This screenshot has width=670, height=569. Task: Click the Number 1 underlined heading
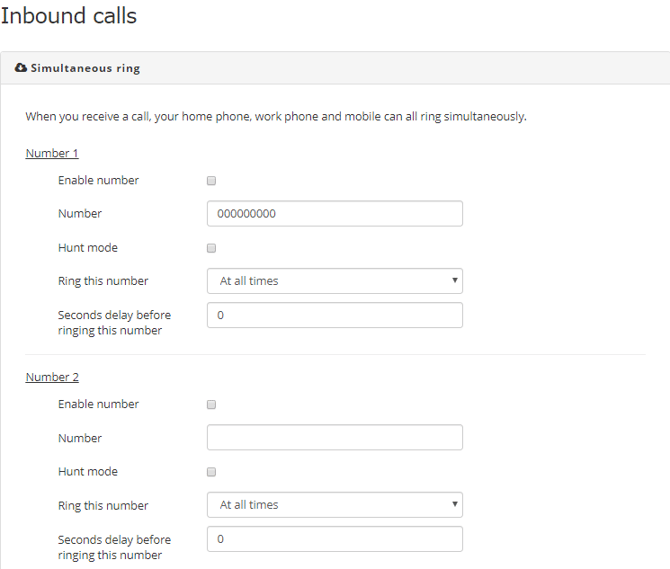[52, 153]
